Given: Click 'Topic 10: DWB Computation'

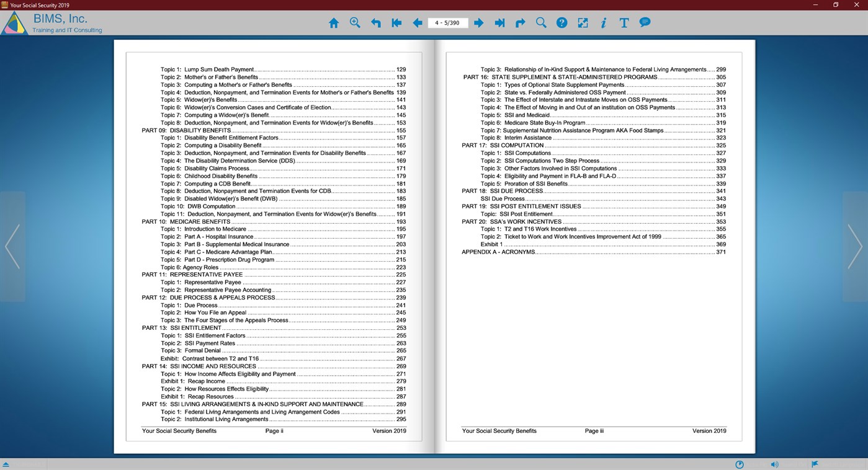Looking at the screenshot, I should 283,206.
